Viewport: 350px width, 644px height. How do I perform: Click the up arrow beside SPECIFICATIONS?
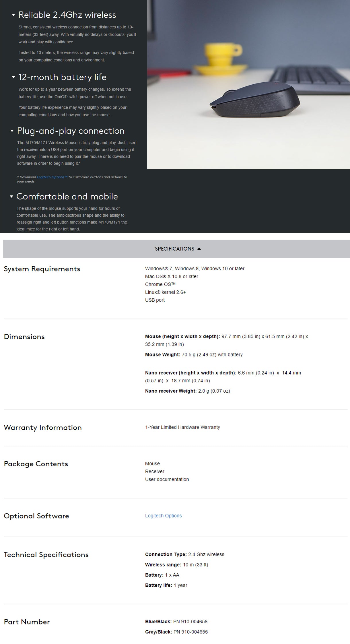pos(199,249)
